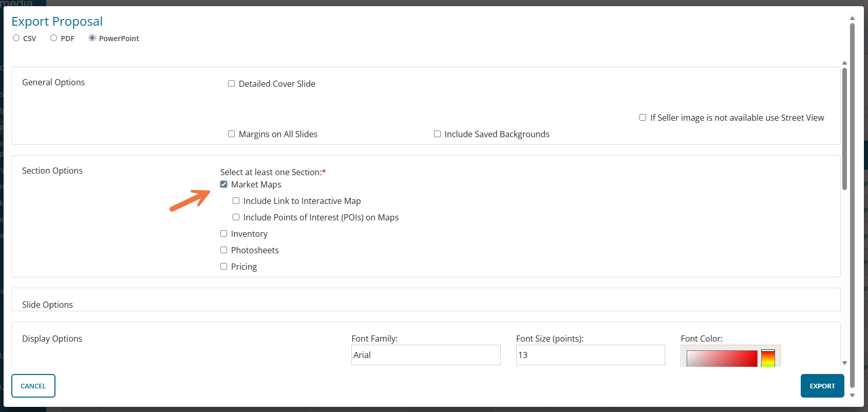The image size is (868, 412).
Task: Check the Pricing section
Action: [224, 267]
